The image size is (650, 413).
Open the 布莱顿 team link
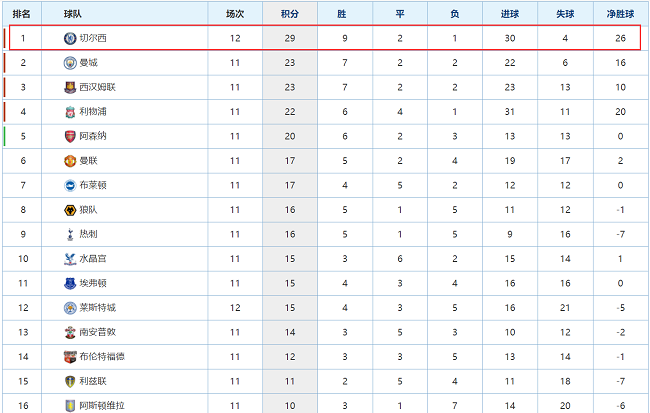pyautogui.click(x=93, y=185)
